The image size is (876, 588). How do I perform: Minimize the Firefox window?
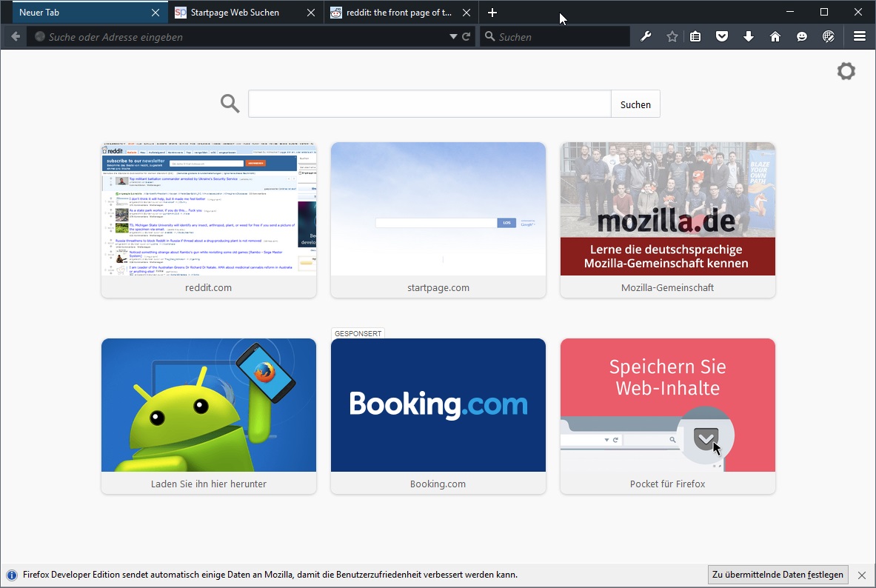[790, 12]
